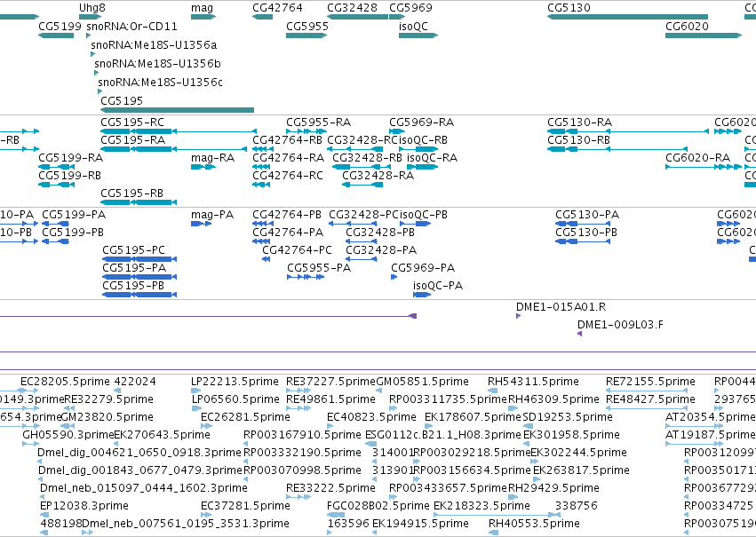Select the RE72155.5prime EST
Screen dimensions: 756x537
click(647, 391)
